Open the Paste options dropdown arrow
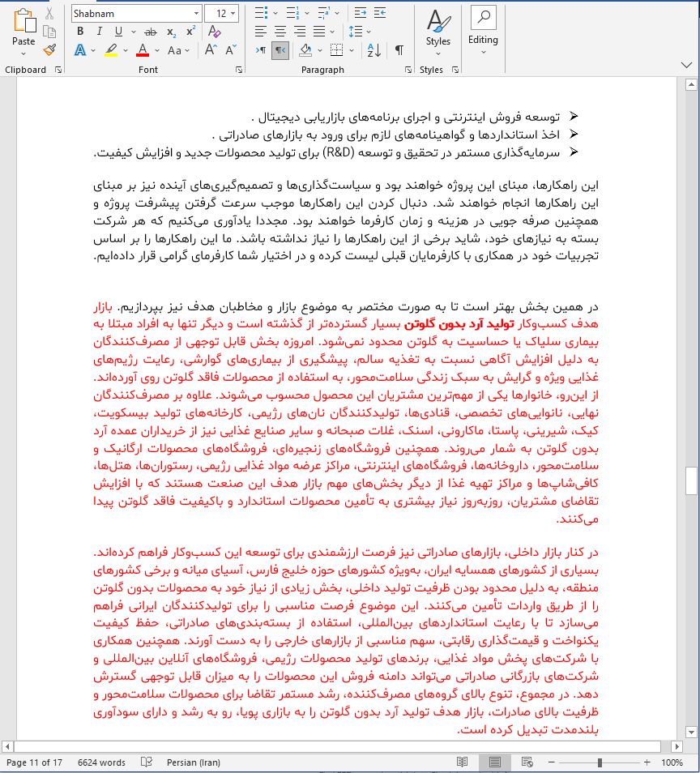The width and height of the screenshot is (700, 773). pos(23,53)
